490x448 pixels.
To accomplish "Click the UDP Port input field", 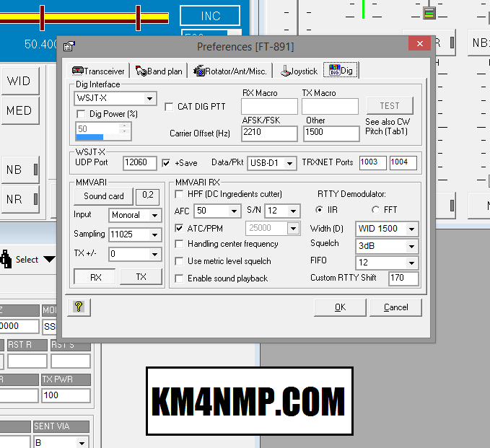I will pyautogui.click(x=139, y=163).
